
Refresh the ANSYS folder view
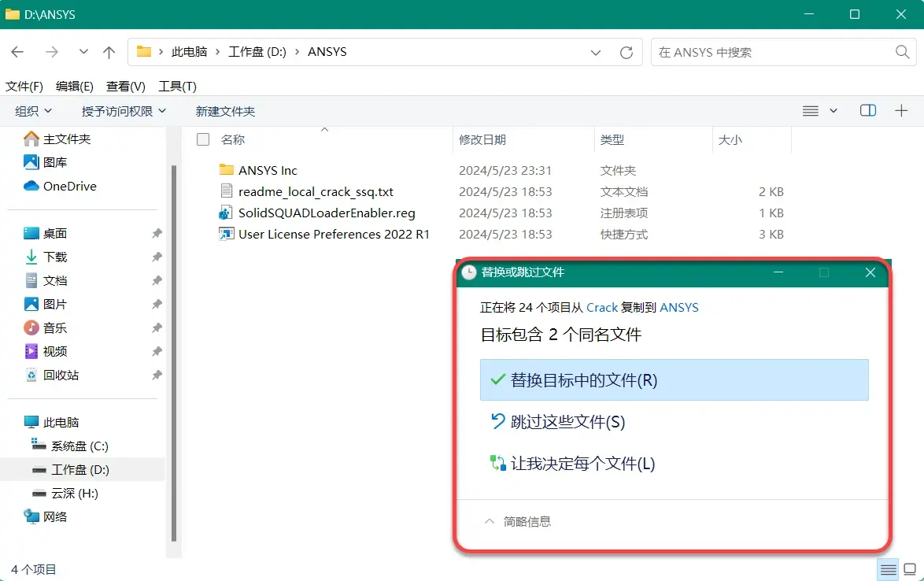pyautogui.click(x=626, y=53)
